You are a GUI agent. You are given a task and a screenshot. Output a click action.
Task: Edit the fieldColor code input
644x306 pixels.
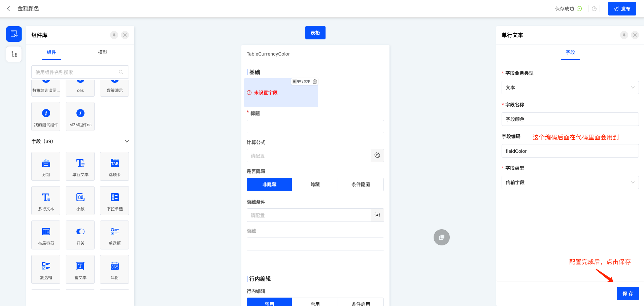coord(570,151)
